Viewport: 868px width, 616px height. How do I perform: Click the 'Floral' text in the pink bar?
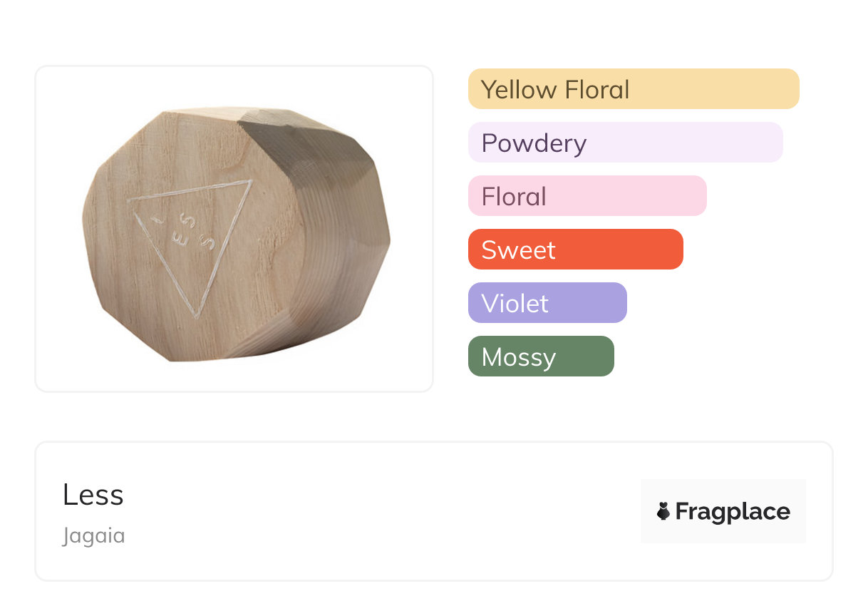click(x=514, y=197)
